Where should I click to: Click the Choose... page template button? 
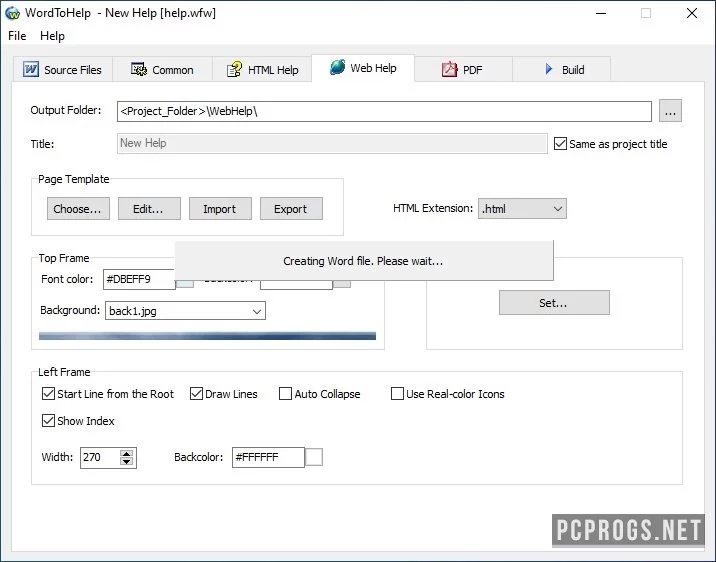click(78, 209)
